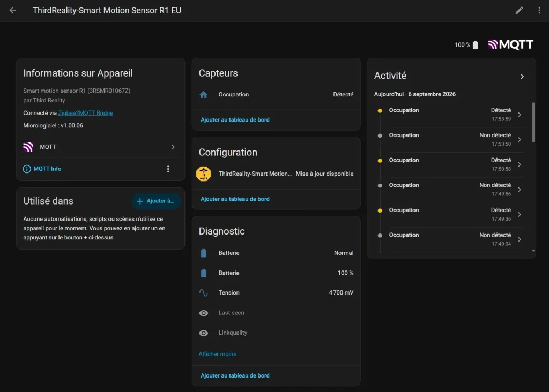Open the ThirdReality-Smart Motion update row
The height and width of the screenshot is (392, 549).
click(276, 174)
